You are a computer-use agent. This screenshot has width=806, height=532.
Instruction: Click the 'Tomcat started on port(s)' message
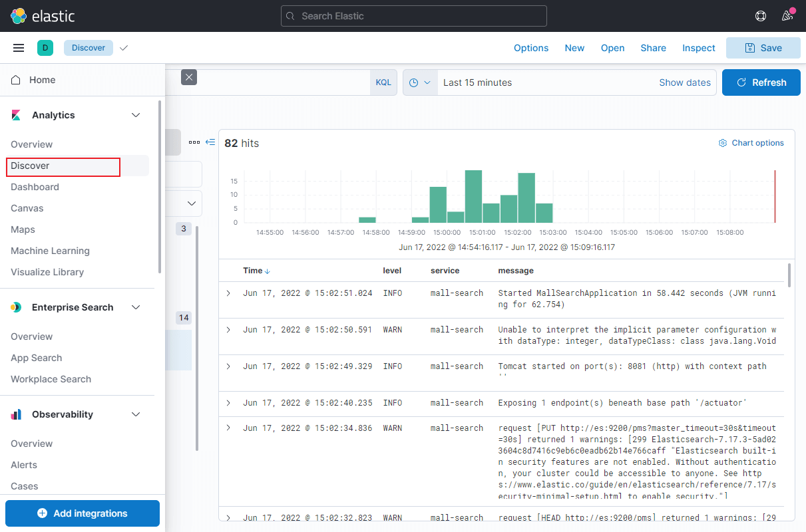(x=632, y=370)
